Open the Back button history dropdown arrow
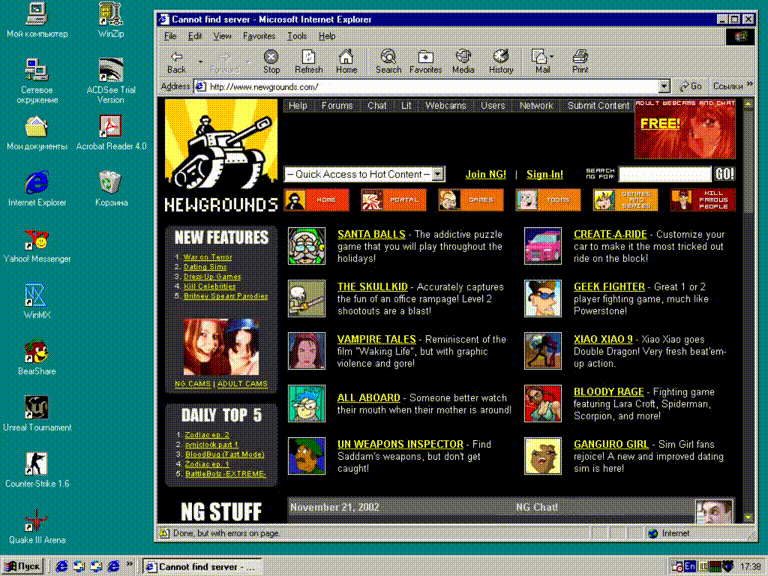The image size is (768, 576). 200,62
